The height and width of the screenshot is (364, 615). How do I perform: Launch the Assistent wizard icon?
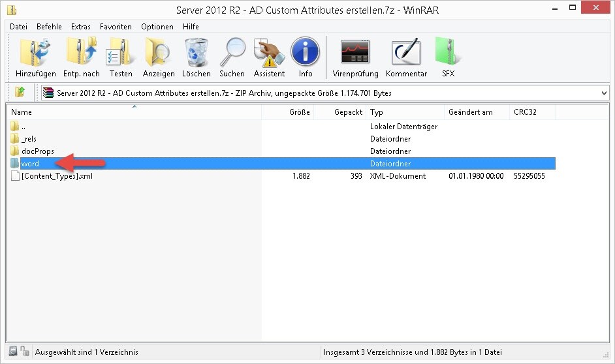[x=269, y=53]
